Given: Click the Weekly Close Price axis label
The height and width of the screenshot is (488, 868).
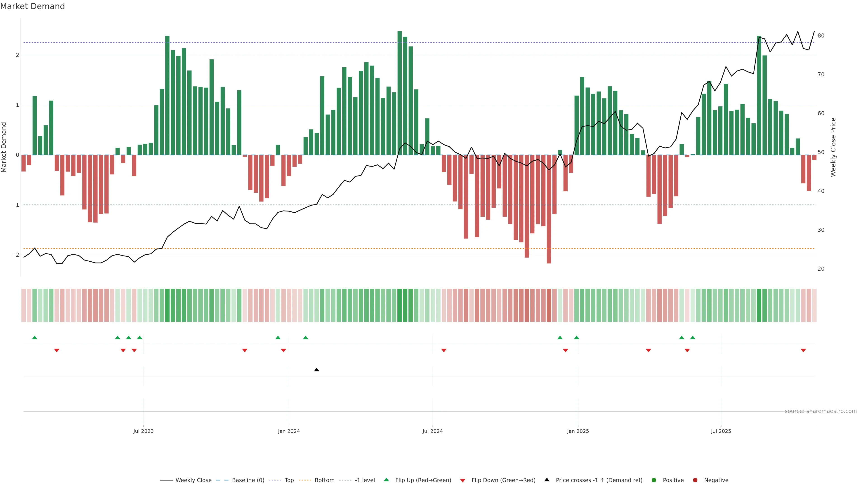Looking at the screenshot, I should [833, 147].
